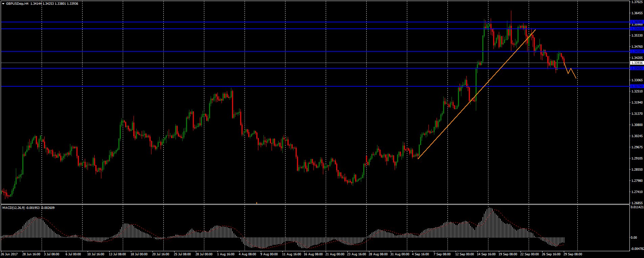The height and width of the screenshot is (258, 644).
Task: Click the 18 Jul 00:00 time label
Action: coord(139,254)
